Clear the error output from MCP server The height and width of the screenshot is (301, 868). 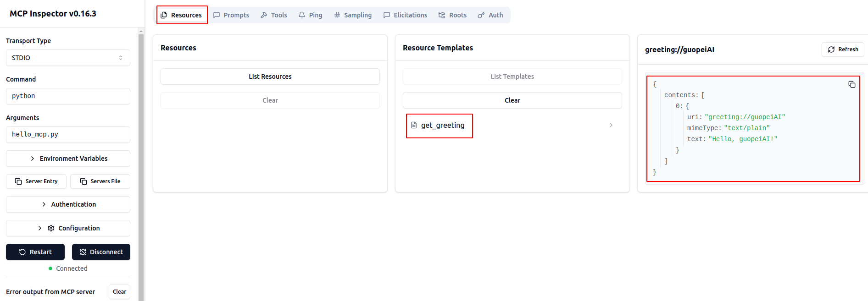[x=119, y=292]
